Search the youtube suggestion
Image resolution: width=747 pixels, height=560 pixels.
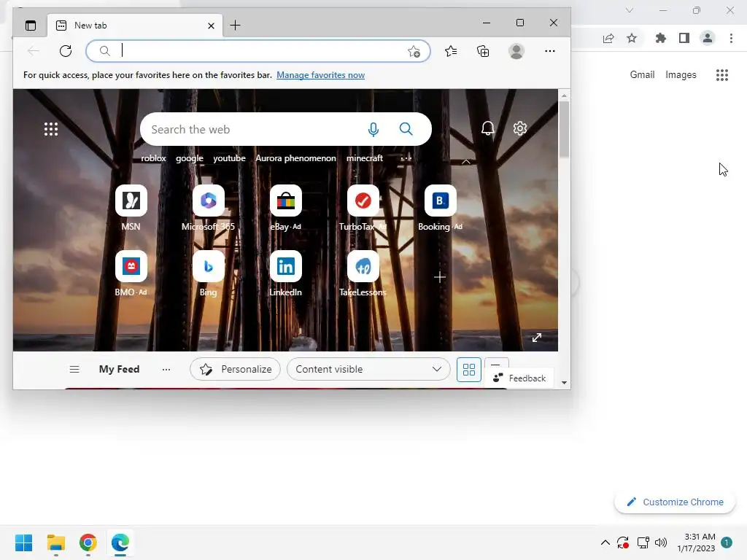[229, 158]
